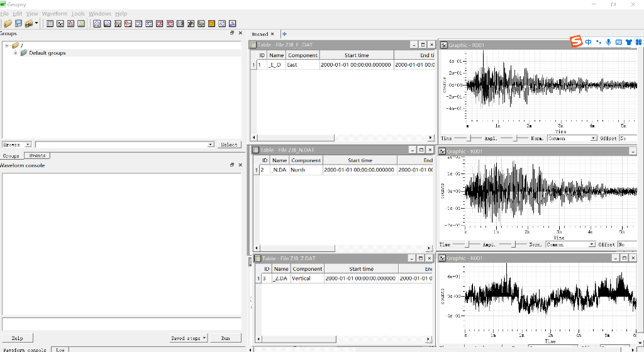Open the Waveform menu
This screenshot has width=644, height=352.
pos(54,14)
